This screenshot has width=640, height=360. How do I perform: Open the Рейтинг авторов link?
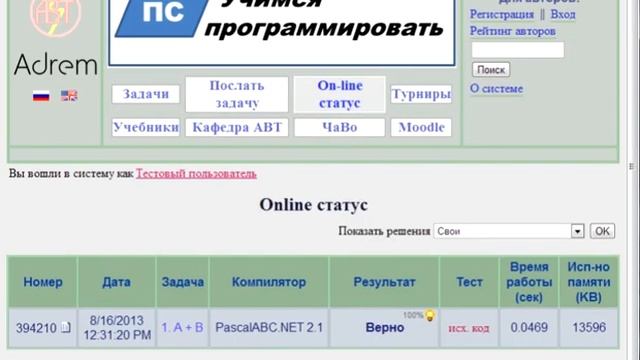[x=513, y=31]
